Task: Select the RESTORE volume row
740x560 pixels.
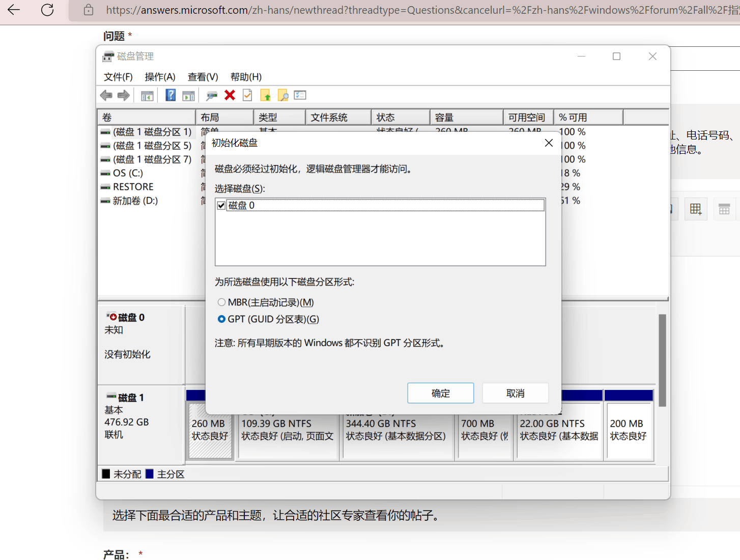Action: click(x=127, y=187)
